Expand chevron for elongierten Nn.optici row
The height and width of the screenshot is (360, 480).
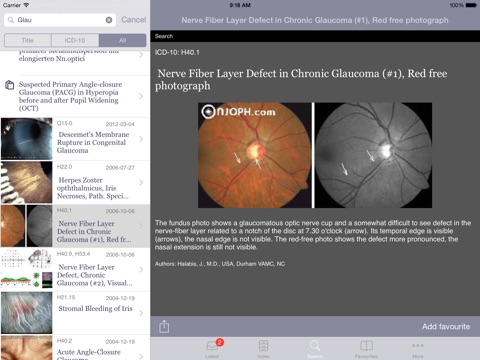[x=141, y=55]
